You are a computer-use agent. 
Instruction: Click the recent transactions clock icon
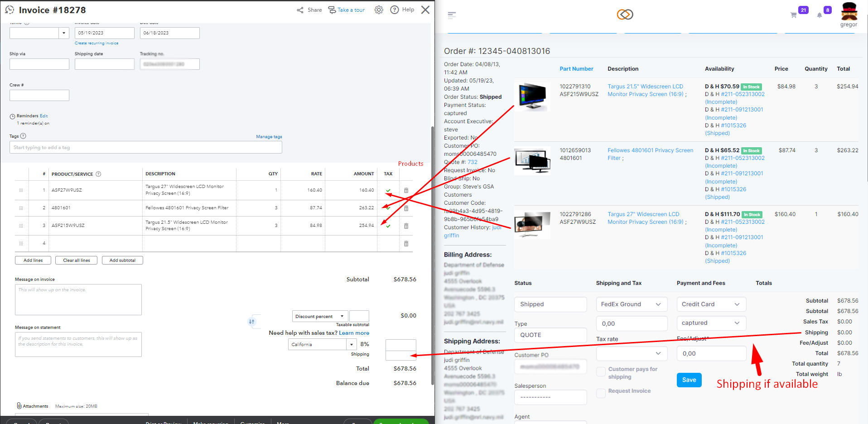[x=10, y=10]
